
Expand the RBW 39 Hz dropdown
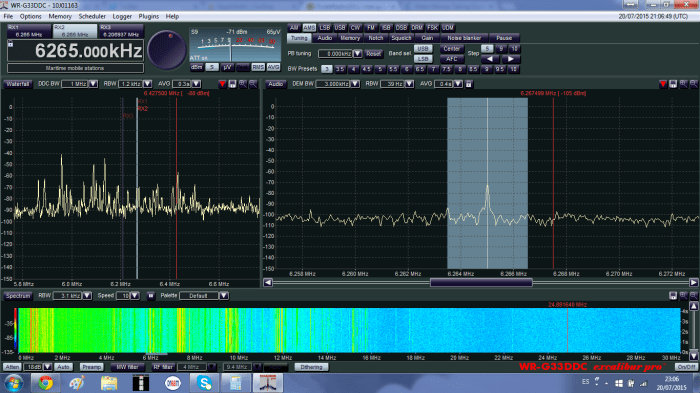409,84
